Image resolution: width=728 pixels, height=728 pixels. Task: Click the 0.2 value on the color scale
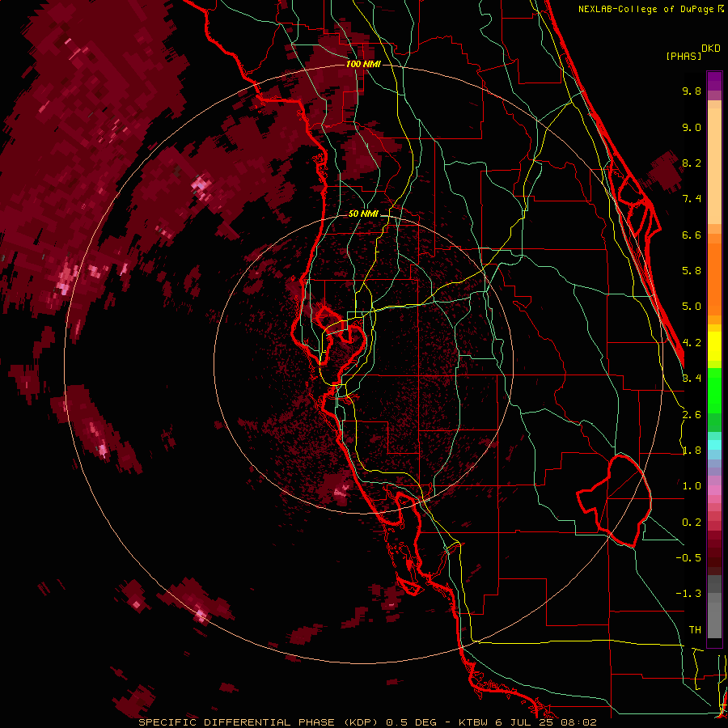(692, 523)
